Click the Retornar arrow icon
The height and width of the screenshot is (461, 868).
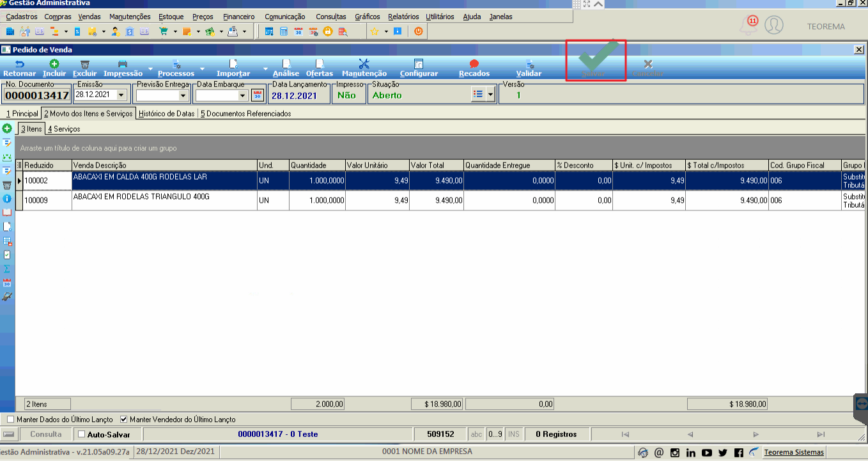(x=19, y=64)
